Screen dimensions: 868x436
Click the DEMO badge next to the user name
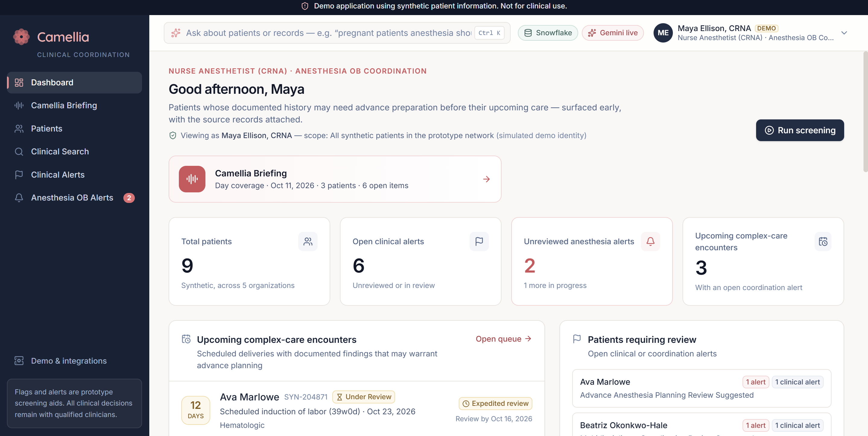[766, 28]
